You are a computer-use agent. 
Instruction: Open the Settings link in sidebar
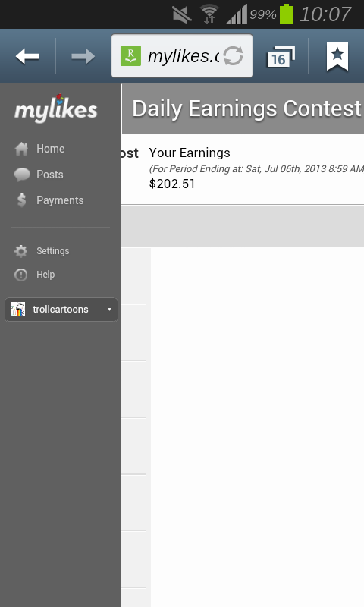click(53, 251)
